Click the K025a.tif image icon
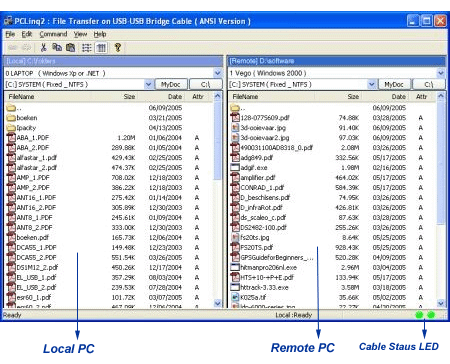The image size is (450, 364). coord(235,297)
